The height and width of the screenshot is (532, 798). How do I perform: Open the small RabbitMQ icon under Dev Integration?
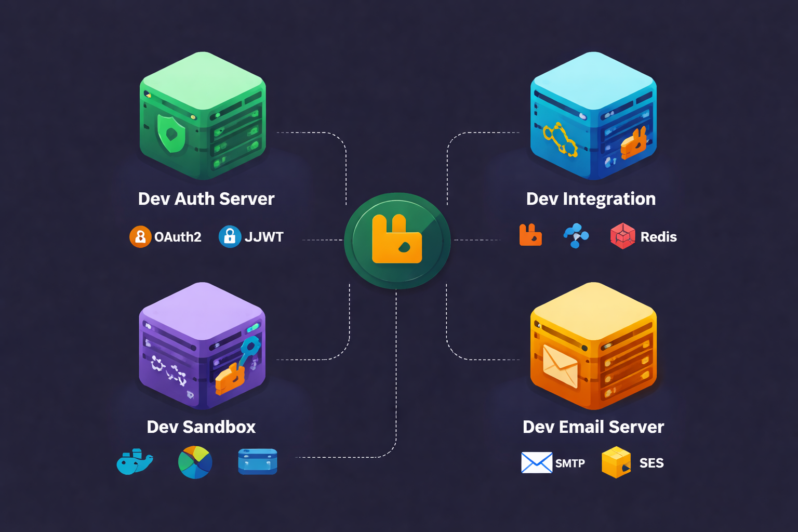pos(530,236)
